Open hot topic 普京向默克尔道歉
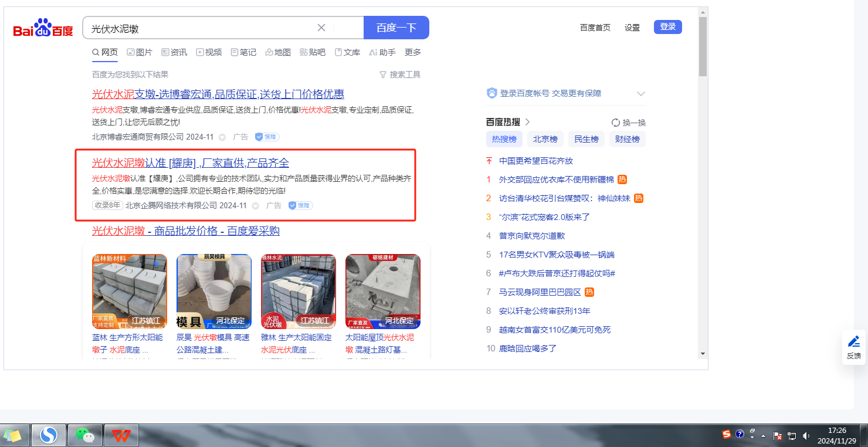Image resolution: width=868 pixels, height=447 pixels. click(x=532, y=236)
